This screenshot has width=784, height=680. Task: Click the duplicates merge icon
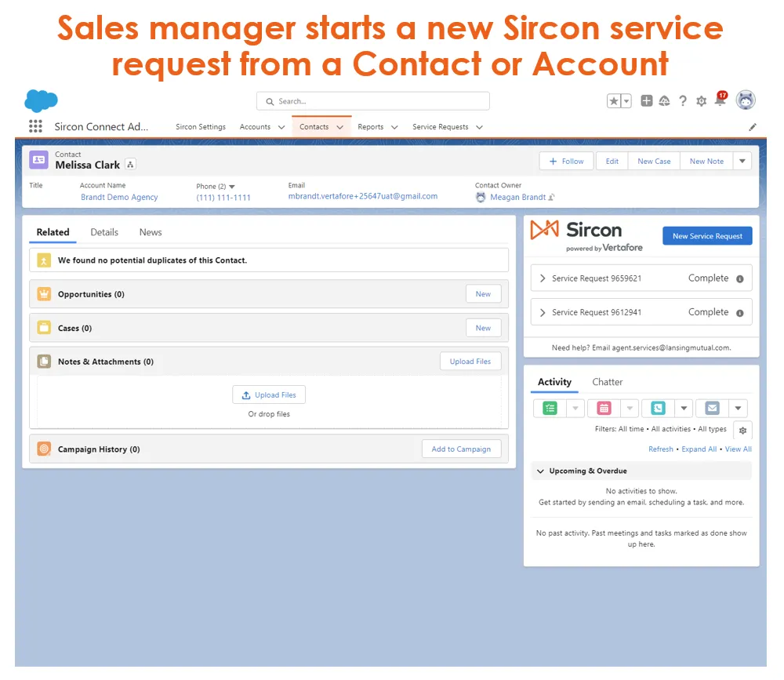[44, 260]
